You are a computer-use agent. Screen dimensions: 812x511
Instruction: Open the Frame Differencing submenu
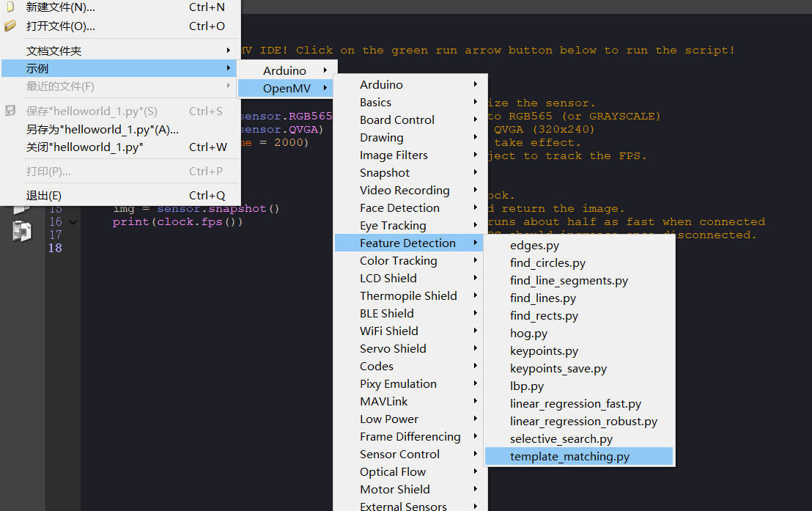pyautogui.click(x=409, y=437)
